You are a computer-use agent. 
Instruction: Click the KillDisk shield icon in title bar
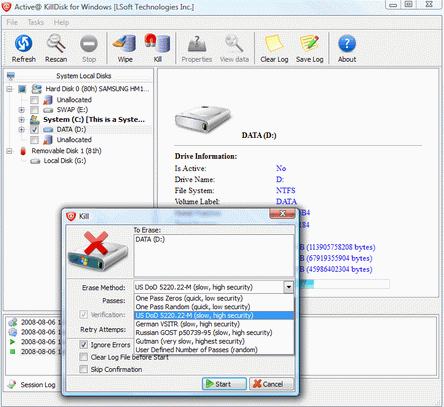[7, 7]
